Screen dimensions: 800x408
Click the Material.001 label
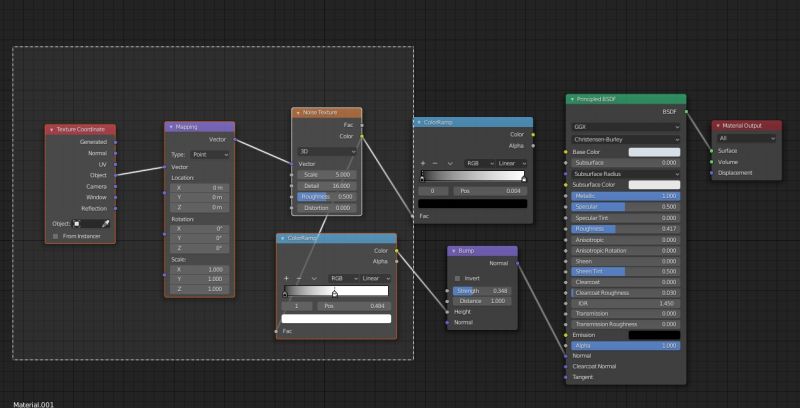[33, 404]
